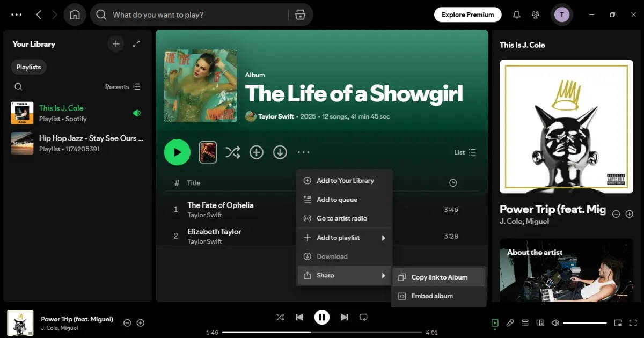The width and height of the screenshot is (644, 338).
Task: Open the Queue panel icon
Action: (x=525, y=323)
